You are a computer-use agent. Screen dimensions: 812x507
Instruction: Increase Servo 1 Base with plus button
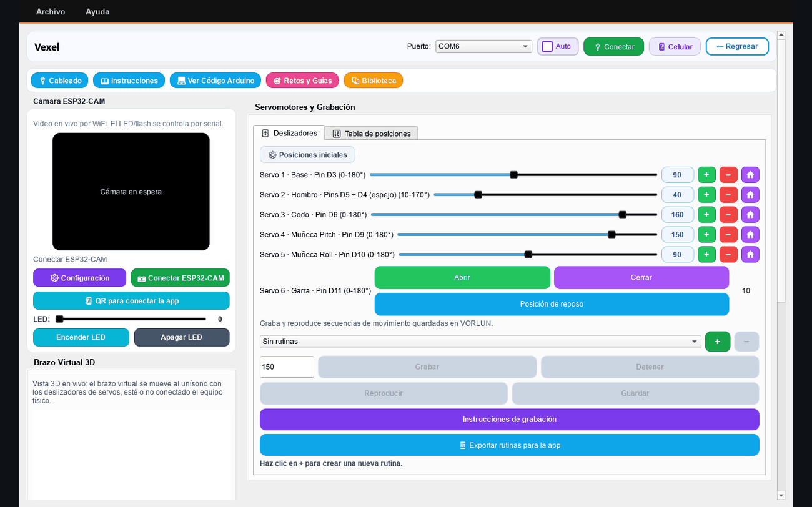tap(706, 175)
